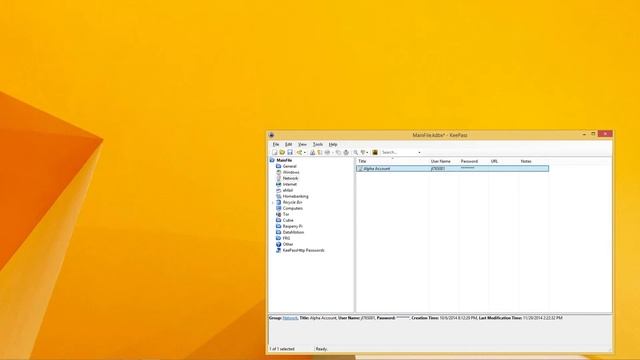Select the Cubie group
640x360 pixels.
click(288, 220)
